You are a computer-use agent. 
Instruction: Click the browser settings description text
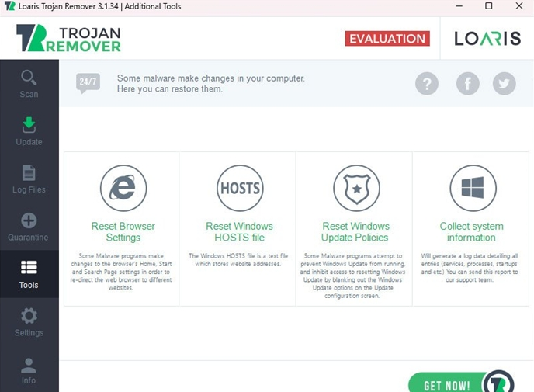coord(121,272)
